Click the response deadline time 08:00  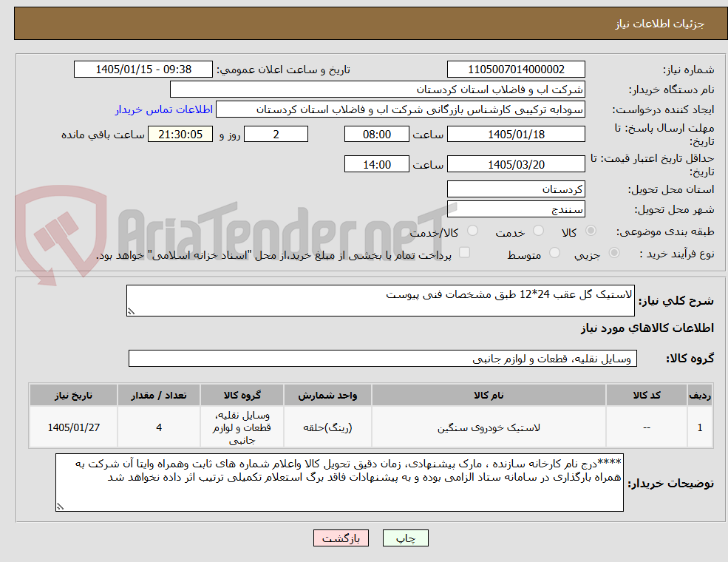pos(376,135)
